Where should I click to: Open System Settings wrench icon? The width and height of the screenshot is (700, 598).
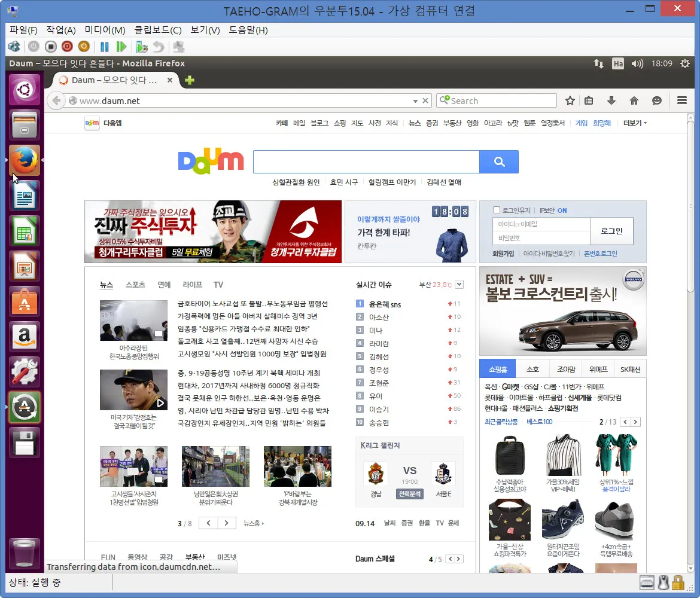(25, 372)
